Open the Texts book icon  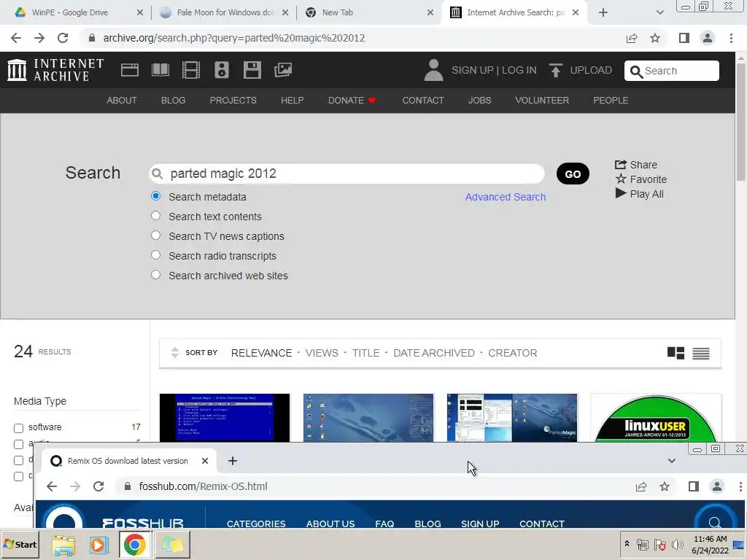160,70
